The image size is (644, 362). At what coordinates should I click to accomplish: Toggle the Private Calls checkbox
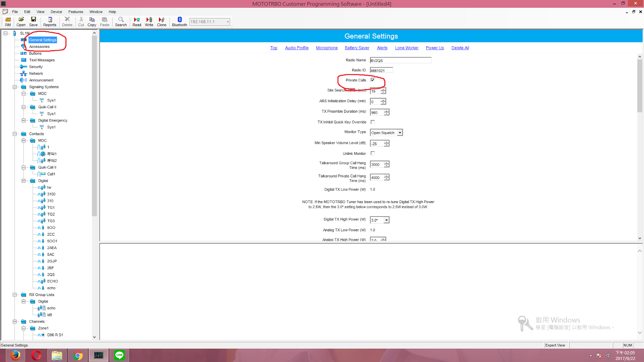tap(373, 80)
